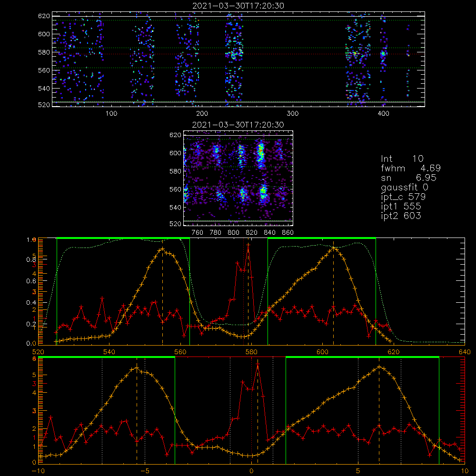Click the white y-axis label 0.8 in the profile plot
This screenshot has height=476, width=476.
click(x=31, y=259)
